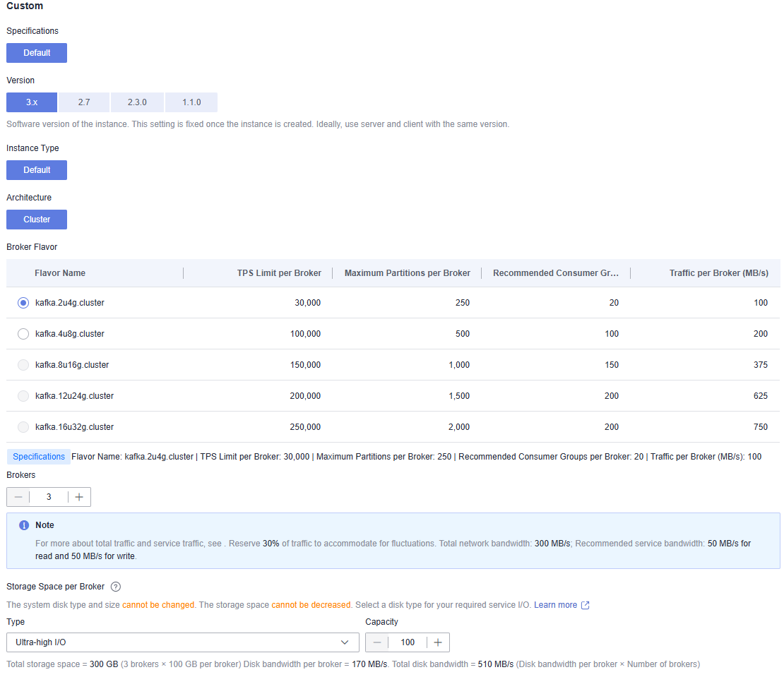Click the Traffic per Broker (MB/s) header
Image resolution: width=784 pixels, height=677 pixels.
(718, 273)
